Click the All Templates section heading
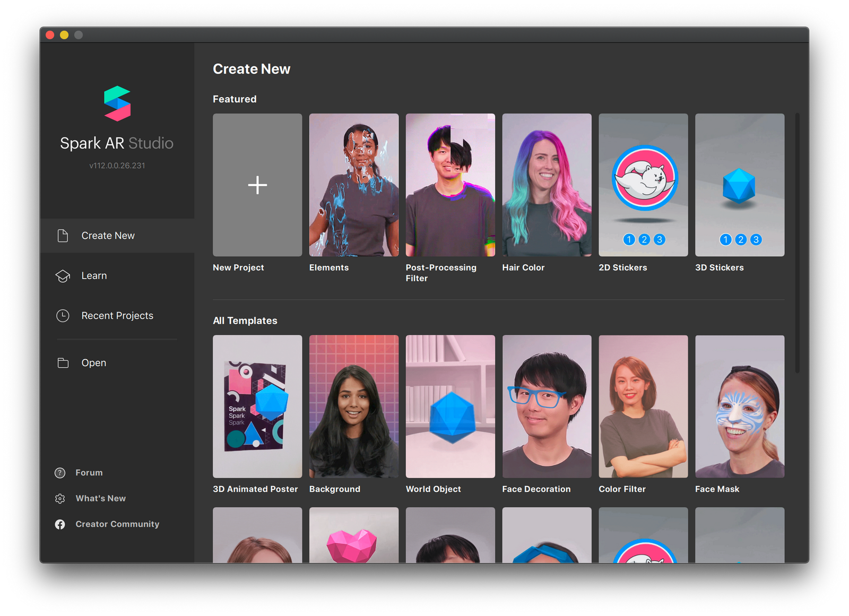 [x=245, y=320]
